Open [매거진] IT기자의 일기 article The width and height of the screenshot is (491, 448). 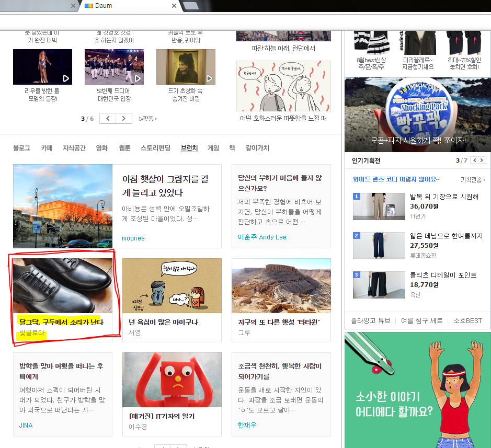pyautogui.click(x=162, y=416)
